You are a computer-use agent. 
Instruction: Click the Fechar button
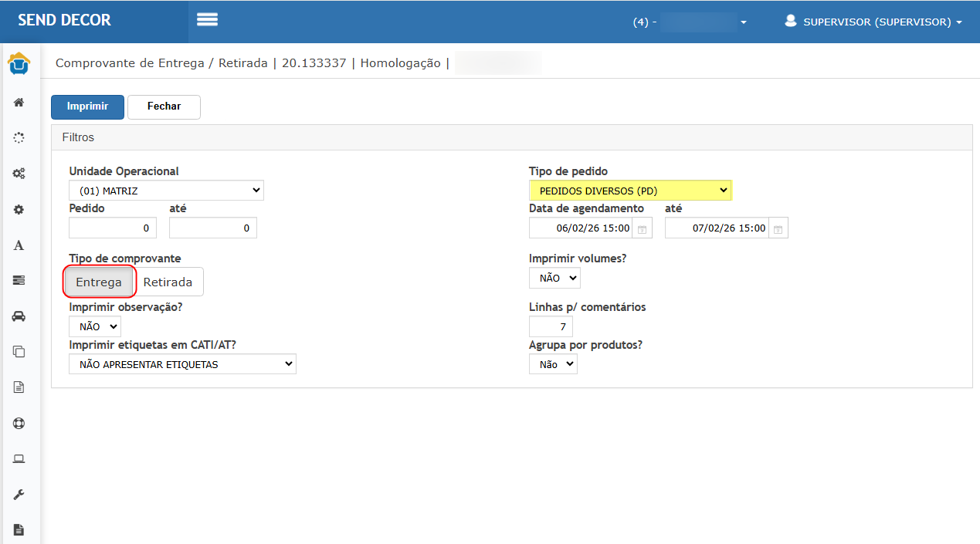164,106
